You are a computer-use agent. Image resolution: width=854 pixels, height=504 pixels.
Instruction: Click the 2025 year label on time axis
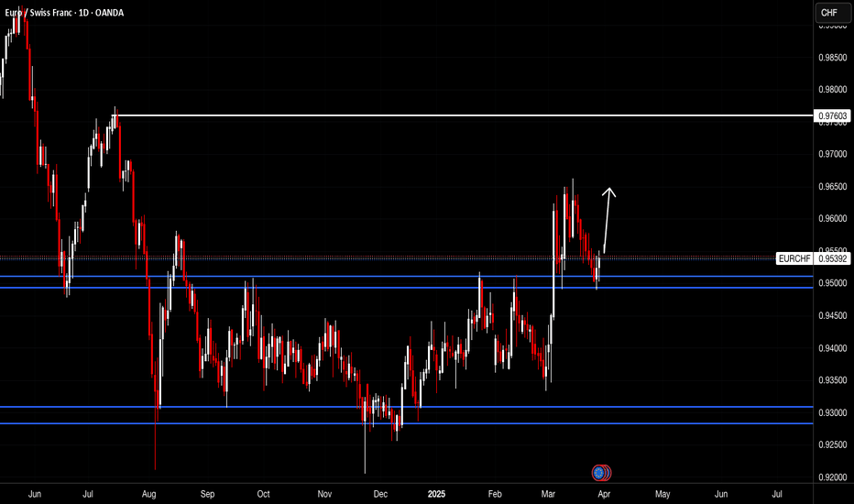coord(436,494)
